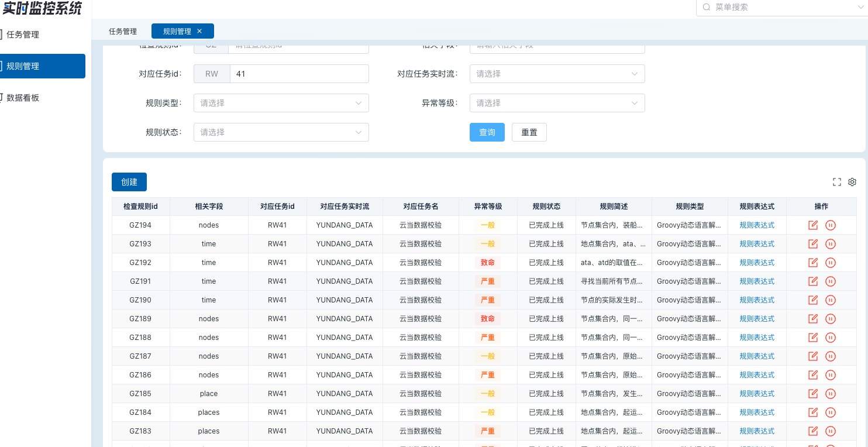
Task: Edit rule GZ188
Action: tap(812, 338)
